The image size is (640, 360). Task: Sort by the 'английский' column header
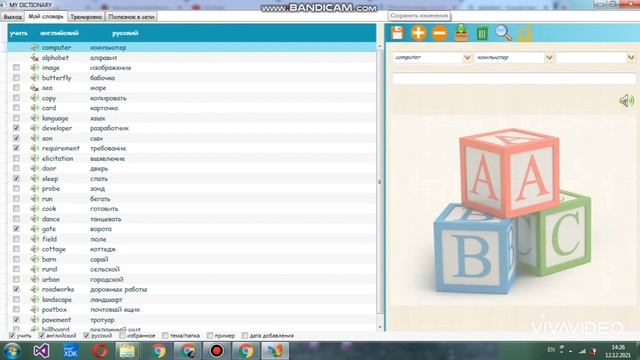[x=60, y=33]
